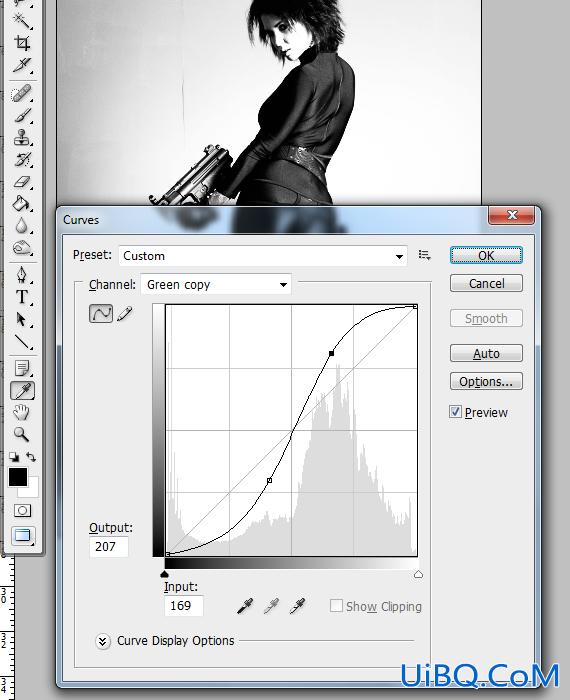Open the Options... button
570x700 pixels.
(x=486, y=381)
